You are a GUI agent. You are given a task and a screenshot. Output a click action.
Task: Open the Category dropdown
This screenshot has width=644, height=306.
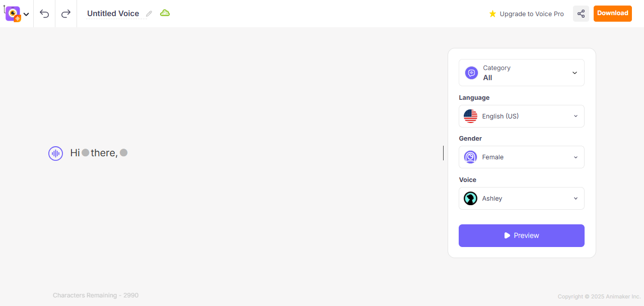pyautogui.click(x=521, y=73)
